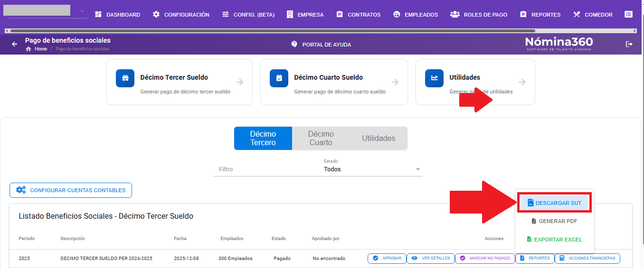
Task: Click arrow on the Utilidades card
Action: click(522, 82)
